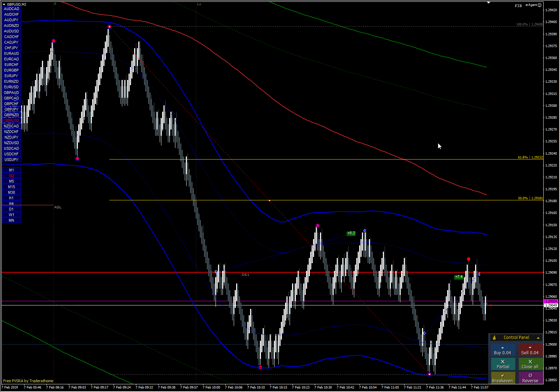
Task: Click the expert advisor smiley face icon
Action: (540, 5)
